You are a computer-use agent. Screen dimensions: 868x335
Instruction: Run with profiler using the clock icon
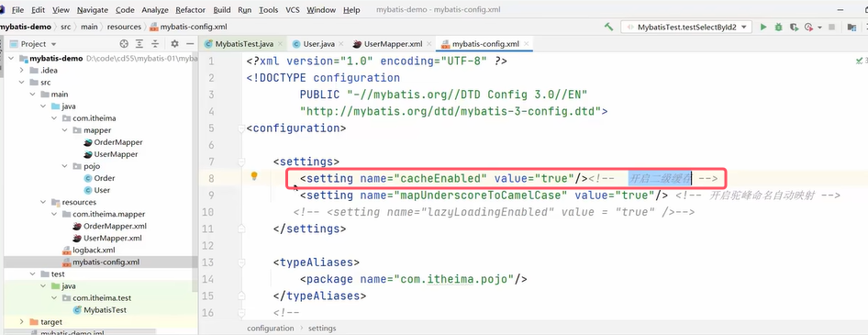click(807, 27)
